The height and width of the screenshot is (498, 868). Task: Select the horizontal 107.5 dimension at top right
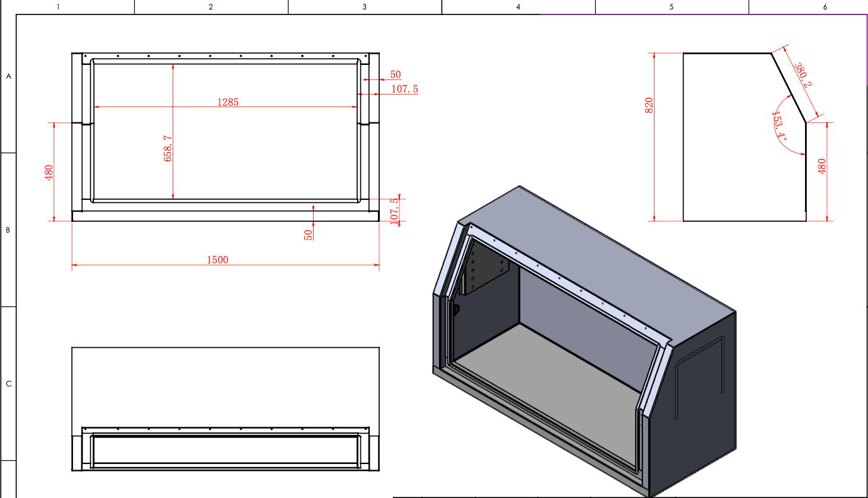(x=404, y=89)
